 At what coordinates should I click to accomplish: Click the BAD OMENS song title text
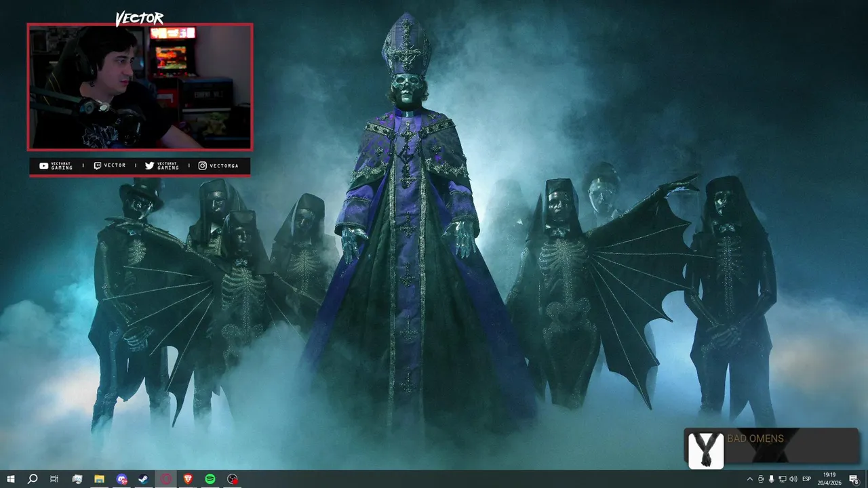[x=755, y=439]
